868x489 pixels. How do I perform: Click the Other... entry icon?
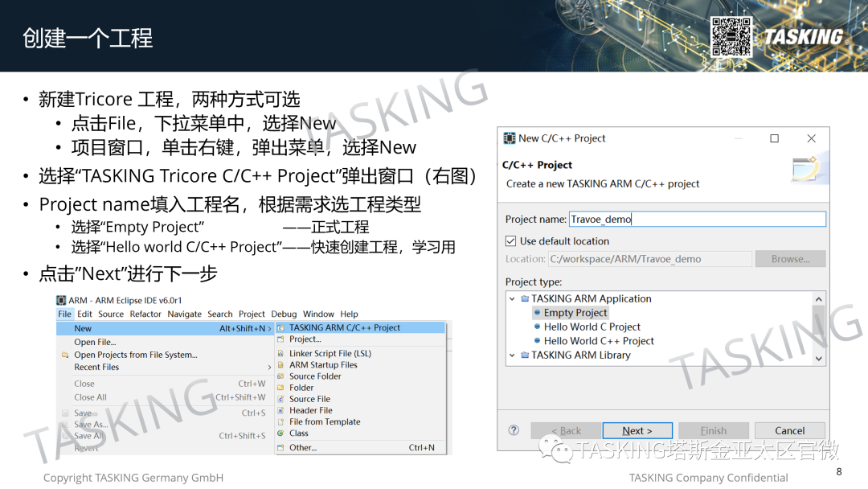pos(280,447)
